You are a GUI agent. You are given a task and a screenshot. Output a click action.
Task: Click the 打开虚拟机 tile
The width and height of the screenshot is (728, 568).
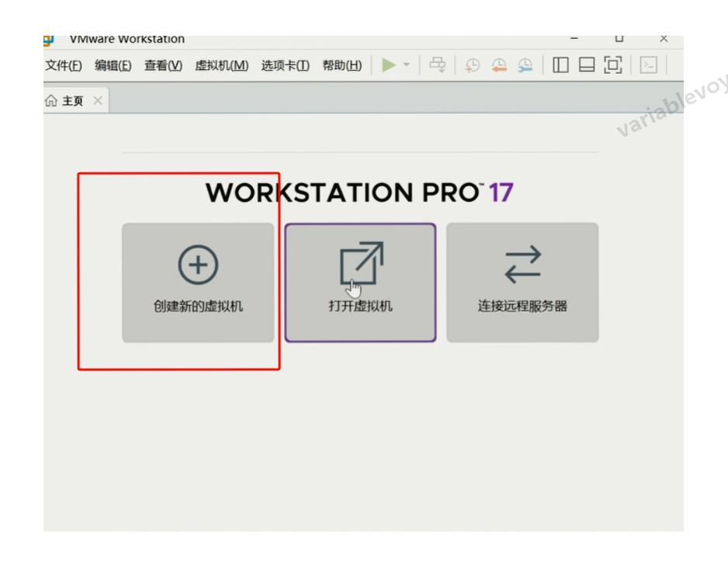[360, 282]
